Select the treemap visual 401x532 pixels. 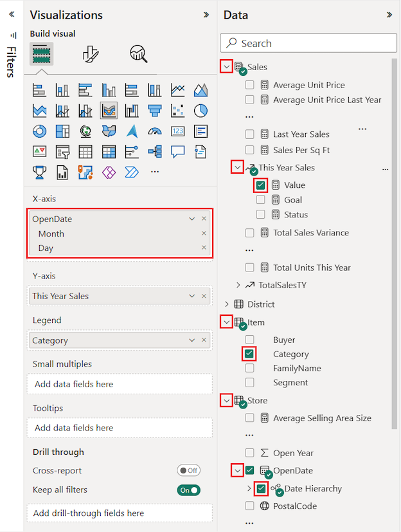[x=62, y=131]
